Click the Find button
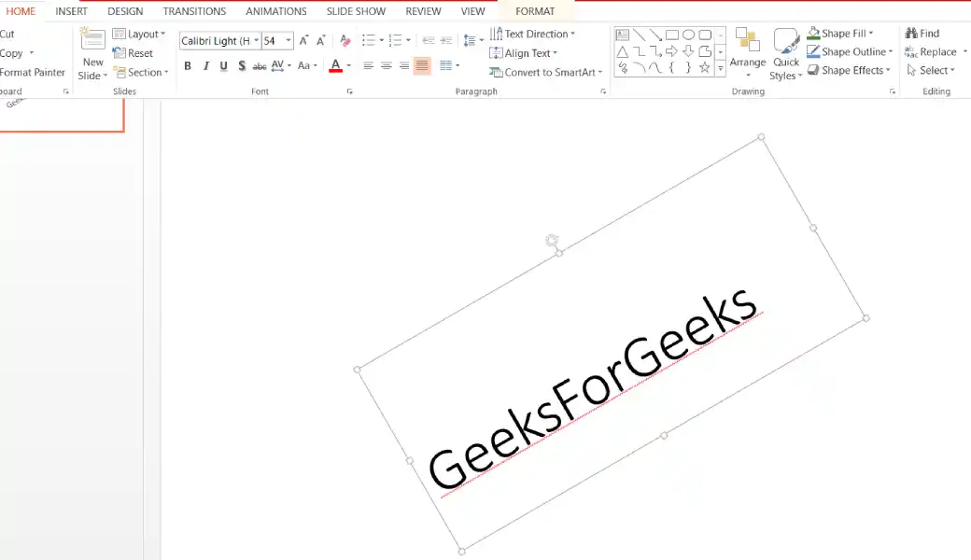The width and height of the screenshot is (971, 560). (x=922, y=34)
